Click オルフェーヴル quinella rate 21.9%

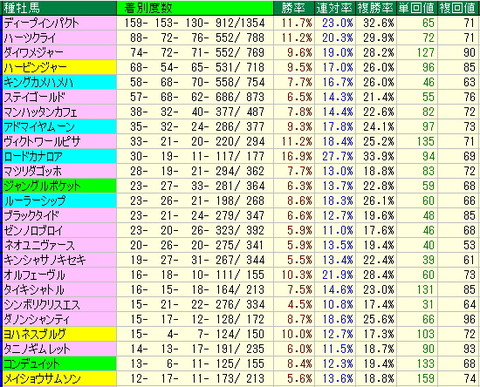(338, 275)
